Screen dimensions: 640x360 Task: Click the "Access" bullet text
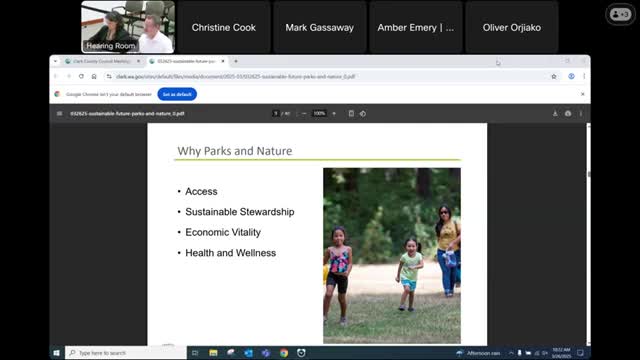(x=201, y=191)
